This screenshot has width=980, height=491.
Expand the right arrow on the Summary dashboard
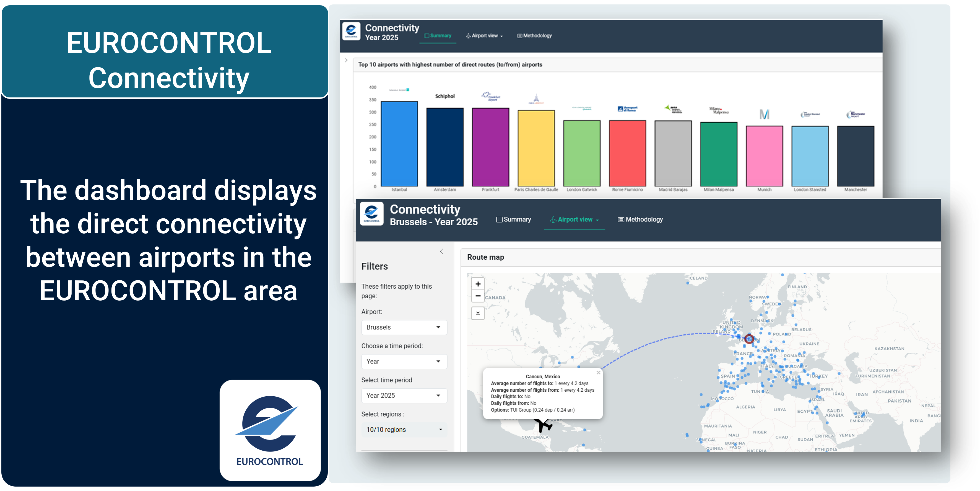point(346,60)
